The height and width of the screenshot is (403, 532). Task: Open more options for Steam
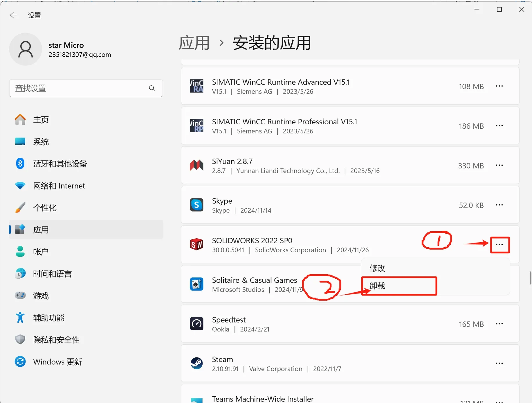(x=499, y=363)
